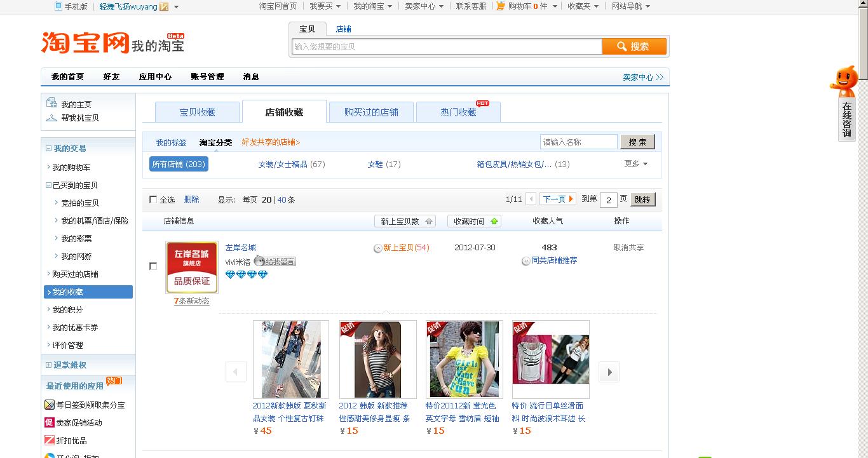Select 所有店铺 (203) filter

pos(179,164)
